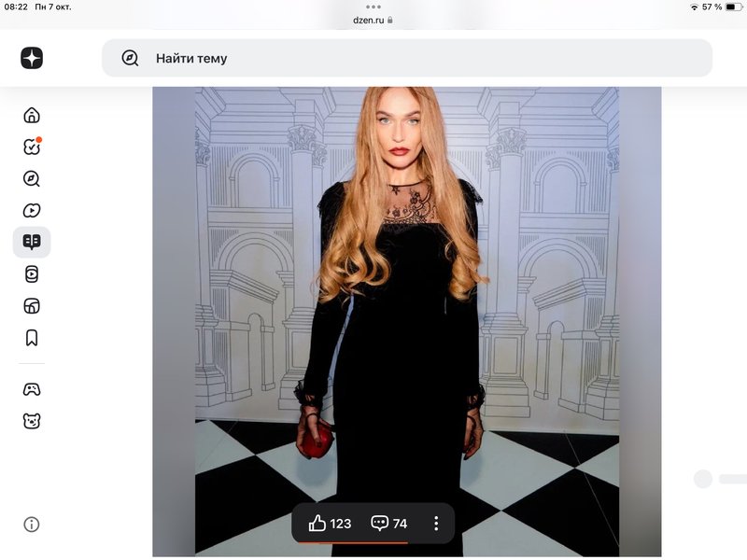Viewport: 747px width, 560px height.
Task: Tap the date 'Пн 7 окт.' in status bar
Action: point(53,7)
